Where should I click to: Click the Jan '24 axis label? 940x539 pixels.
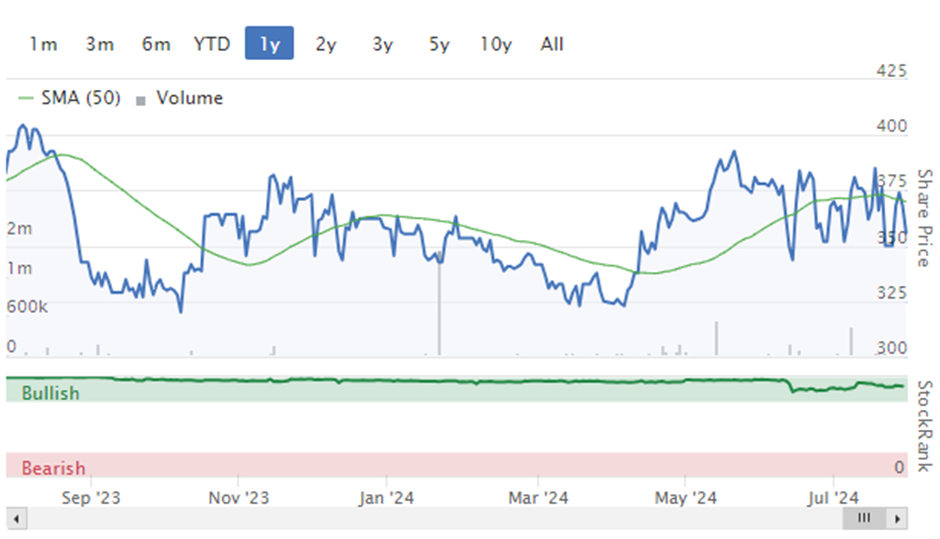point(386,498)
